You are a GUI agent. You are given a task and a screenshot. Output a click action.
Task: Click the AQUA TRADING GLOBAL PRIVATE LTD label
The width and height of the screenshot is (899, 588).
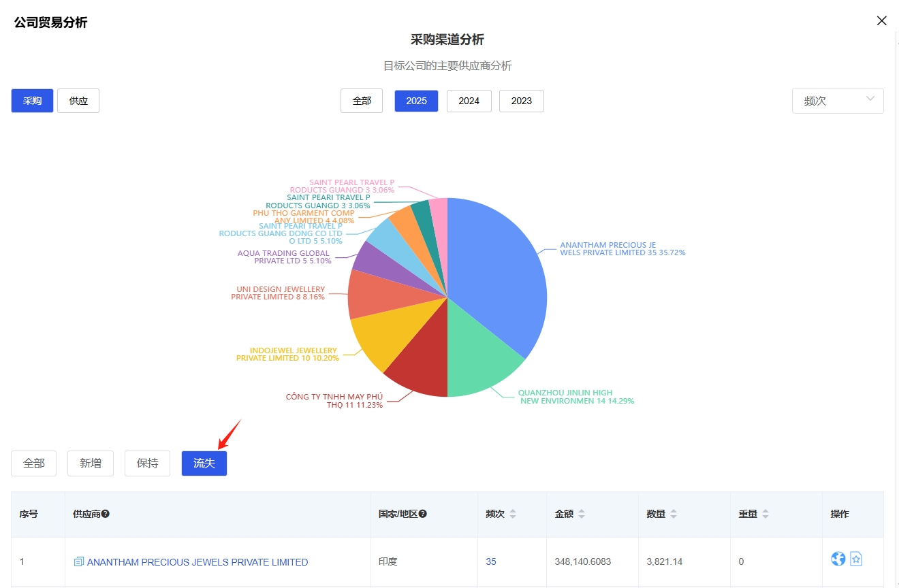pyautogui.click(x=284, y=257)
